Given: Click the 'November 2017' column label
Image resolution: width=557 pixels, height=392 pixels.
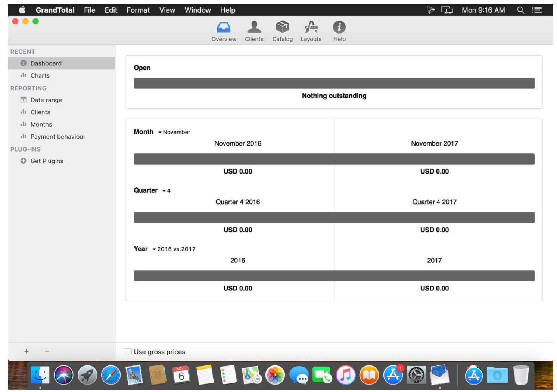Looking at the screenshot, I should [x=435, y=144].
